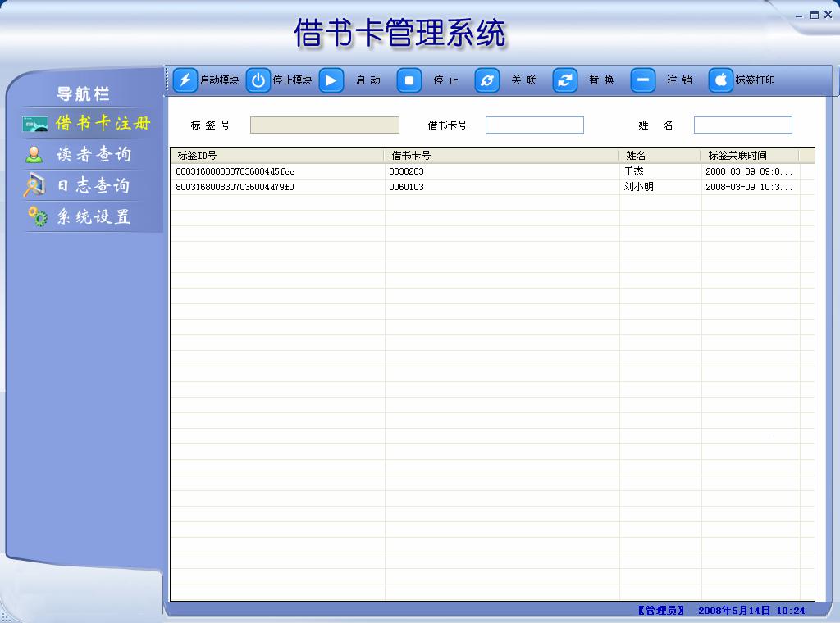Open the 借书卡注册 navigation item
The width and height of the screenshot is (840, 623).
point(103,123)
